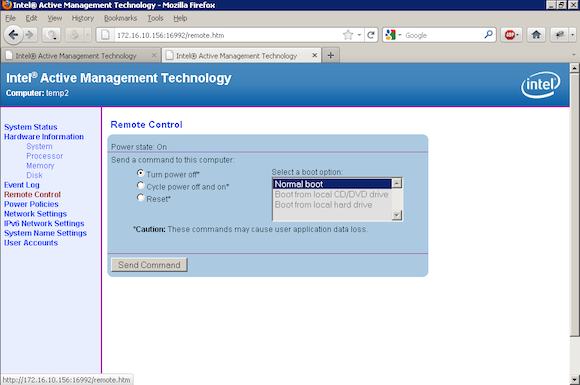Click the Intel logo in header
This screenshot has height=385, width=580.
point(540,85)
